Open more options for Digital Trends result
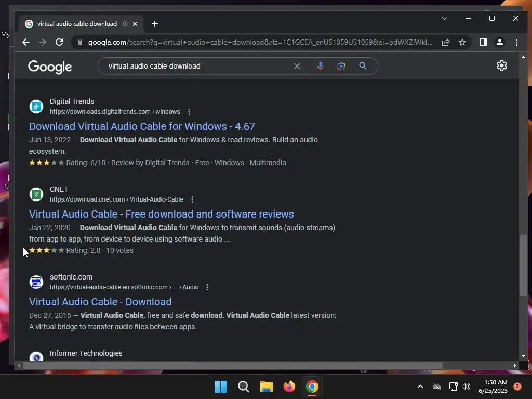Image resolution: width=532 pixels, height=399 pixels. [189, 112]
